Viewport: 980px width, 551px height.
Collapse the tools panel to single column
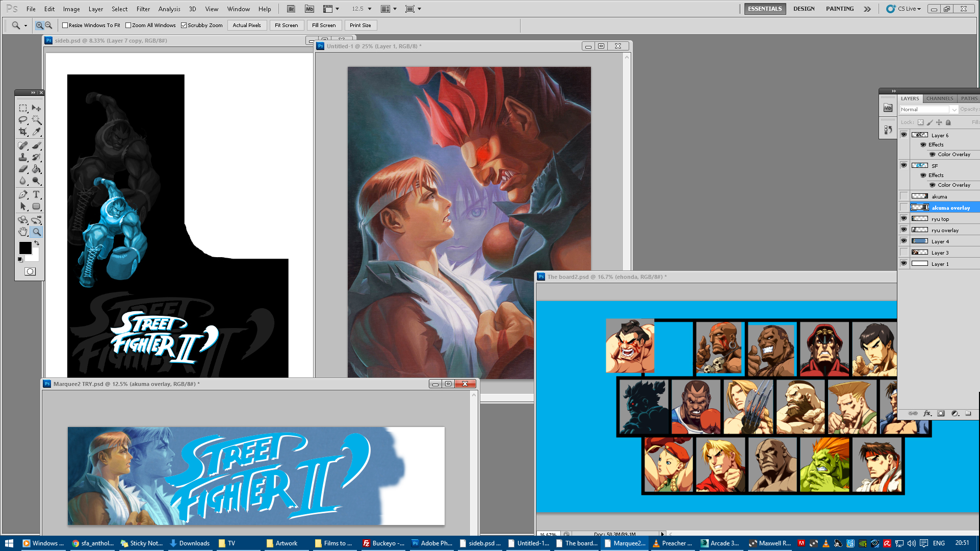pos(33,92)
